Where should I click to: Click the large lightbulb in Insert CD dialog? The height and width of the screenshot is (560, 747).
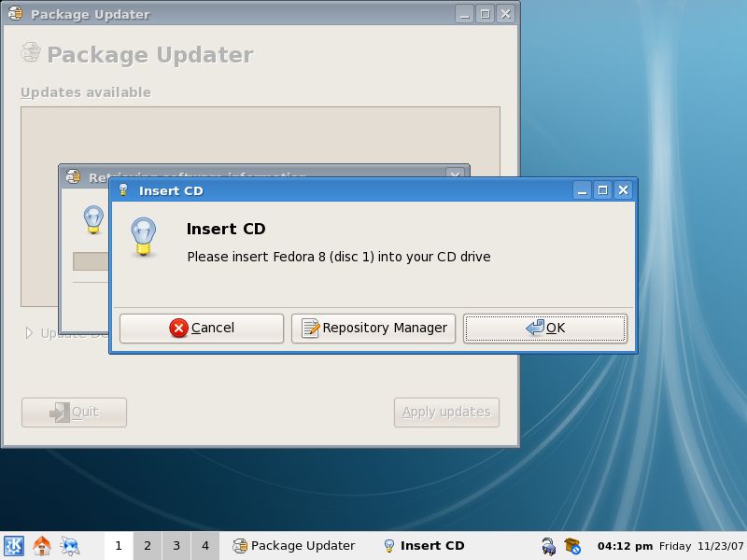coord(144,237)
